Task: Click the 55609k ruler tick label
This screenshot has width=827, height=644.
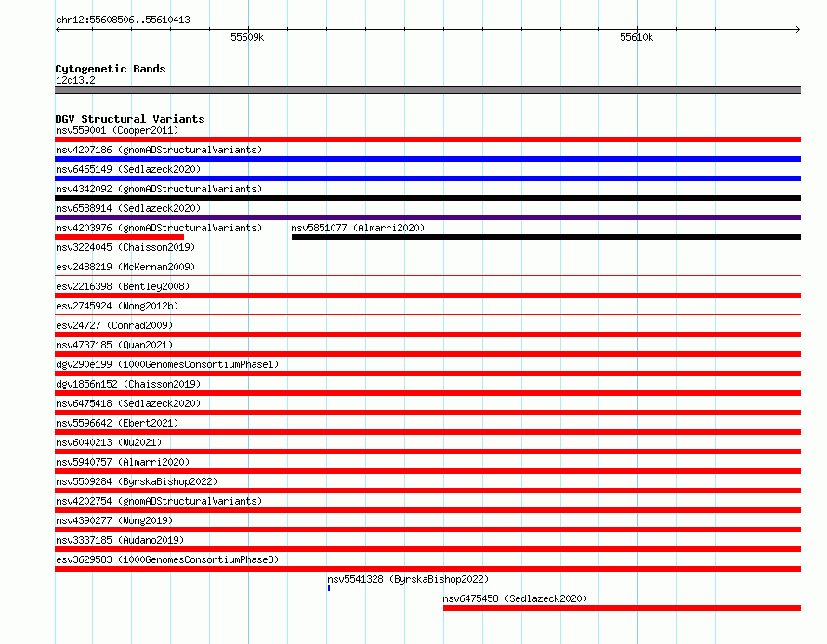Action: click(247, 37)
